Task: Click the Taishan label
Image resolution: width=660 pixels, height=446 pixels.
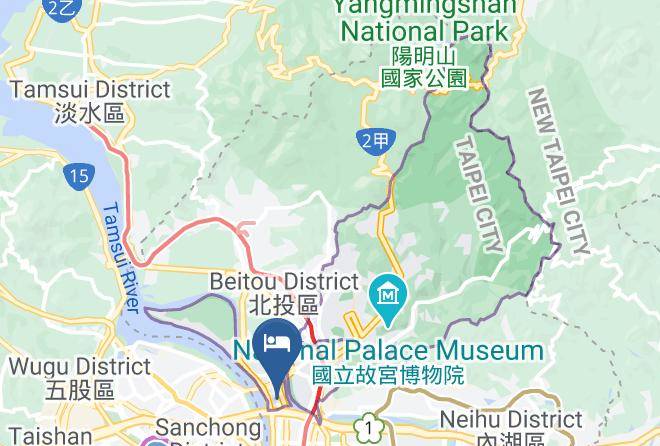Action: pos(51,436)
